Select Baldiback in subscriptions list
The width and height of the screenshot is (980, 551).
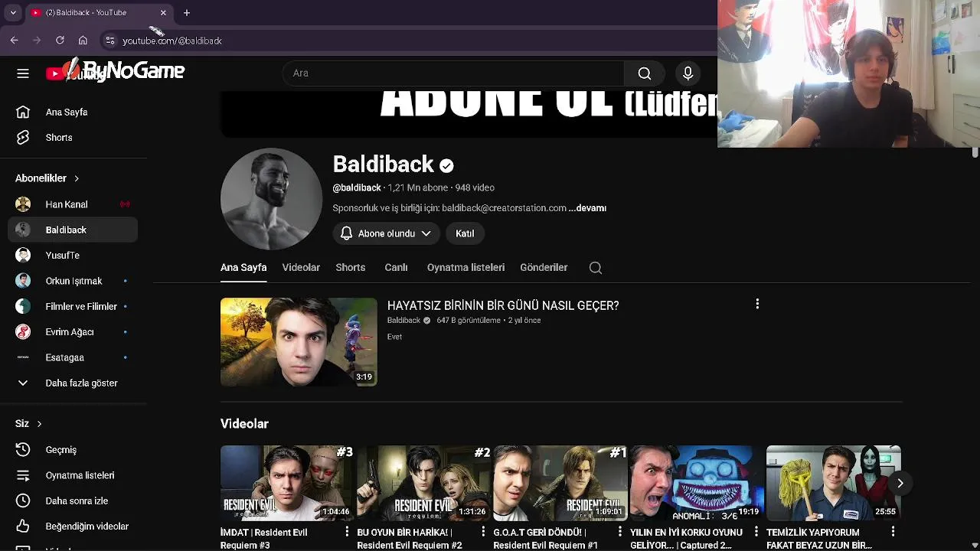click(x=73, y=230)
